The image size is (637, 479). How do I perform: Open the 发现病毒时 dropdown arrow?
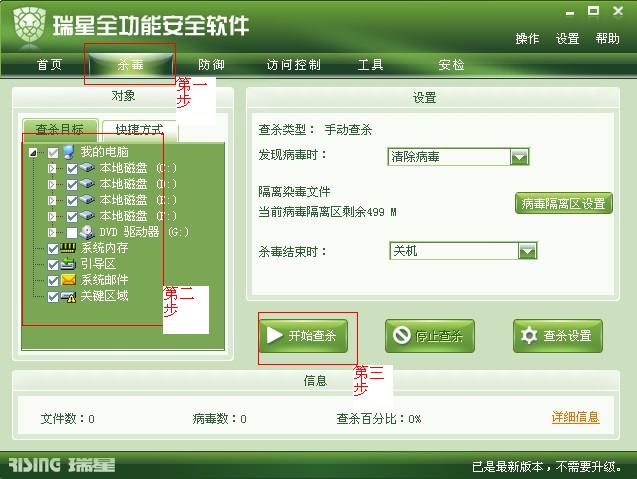tap(519, 156)
